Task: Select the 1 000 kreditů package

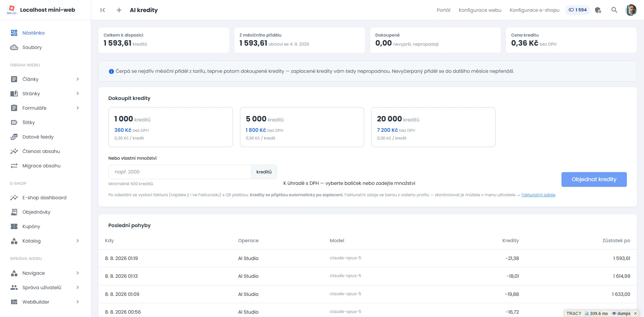Action: coord(170,127)
